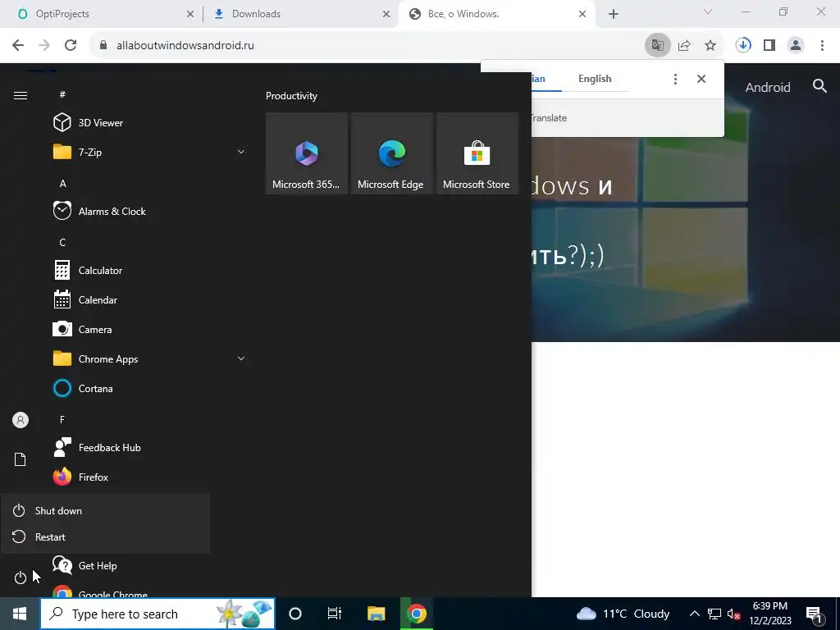This screenshot has width=840, height=630.
Task: Open the Chrome downloads icon
Action: pos(743,46)
